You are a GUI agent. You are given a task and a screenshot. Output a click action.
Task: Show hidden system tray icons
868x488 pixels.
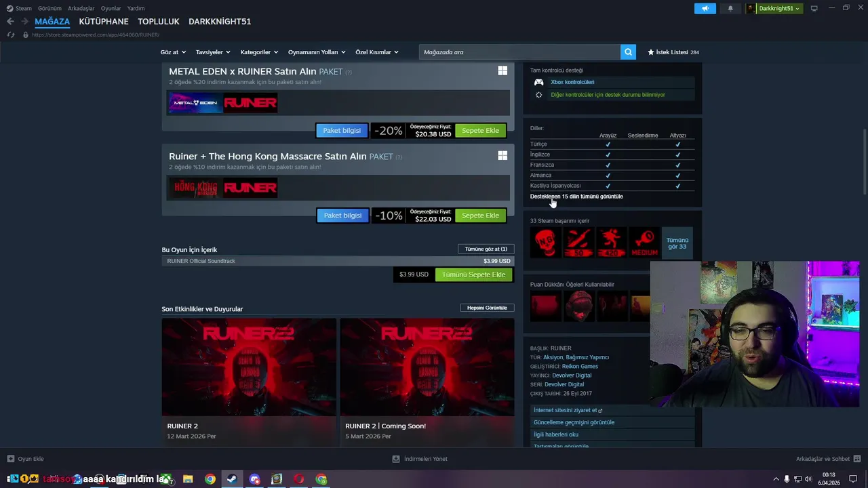coord(776,479)
